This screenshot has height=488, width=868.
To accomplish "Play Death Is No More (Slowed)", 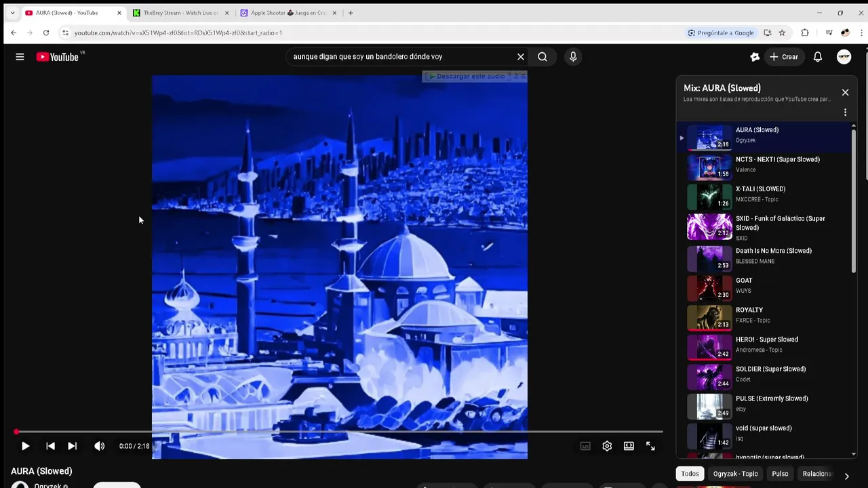I will point(764,257).
